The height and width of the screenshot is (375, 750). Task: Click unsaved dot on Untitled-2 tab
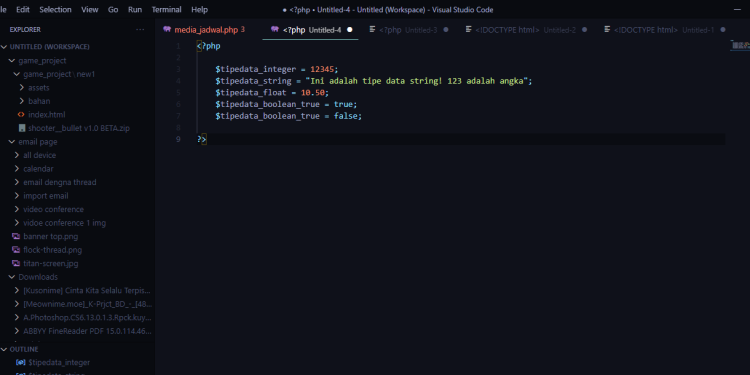point(584,30)
